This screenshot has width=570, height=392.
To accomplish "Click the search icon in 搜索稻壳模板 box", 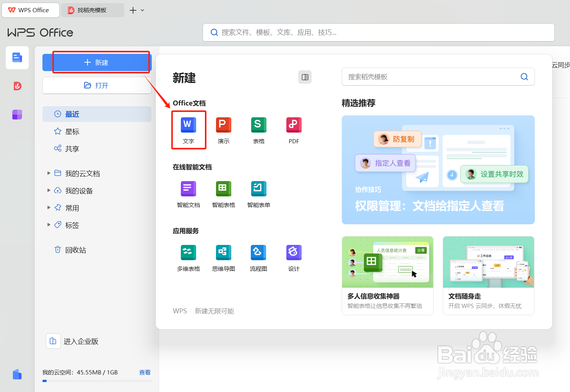I will [x=525, y=77].
